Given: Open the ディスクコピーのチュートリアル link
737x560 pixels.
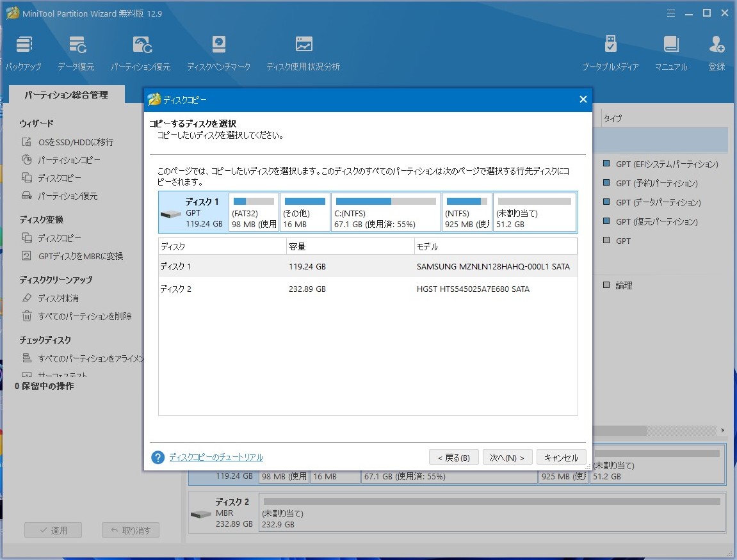Looking at the screenshot, I should pos(216,457).
